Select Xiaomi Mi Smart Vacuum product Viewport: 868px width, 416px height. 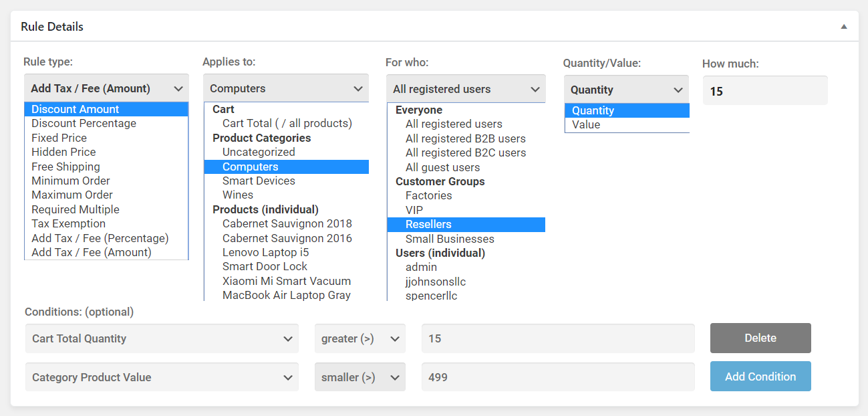pos(287,281)
